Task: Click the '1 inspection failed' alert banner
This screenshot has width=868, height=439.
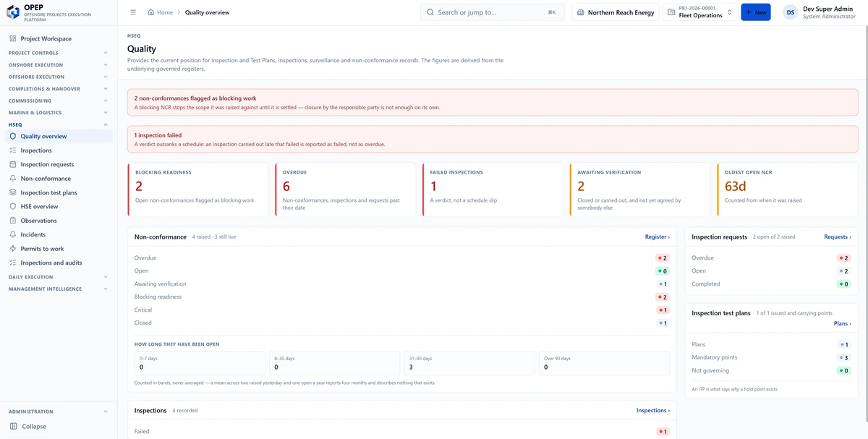Action: pyautogui.click(x=493, y=140)
